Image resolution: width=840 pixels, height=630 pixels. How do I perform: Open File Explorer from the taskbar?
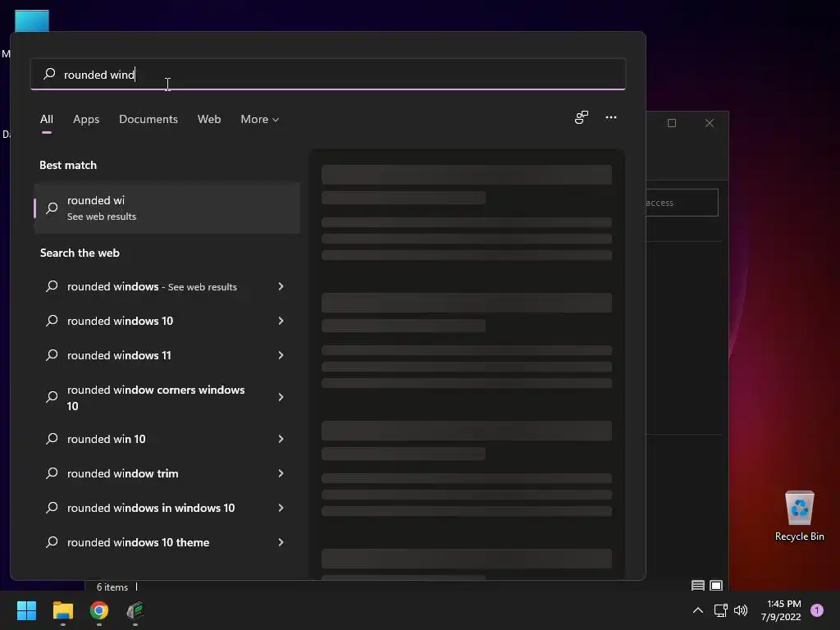[x=62, y=610]
